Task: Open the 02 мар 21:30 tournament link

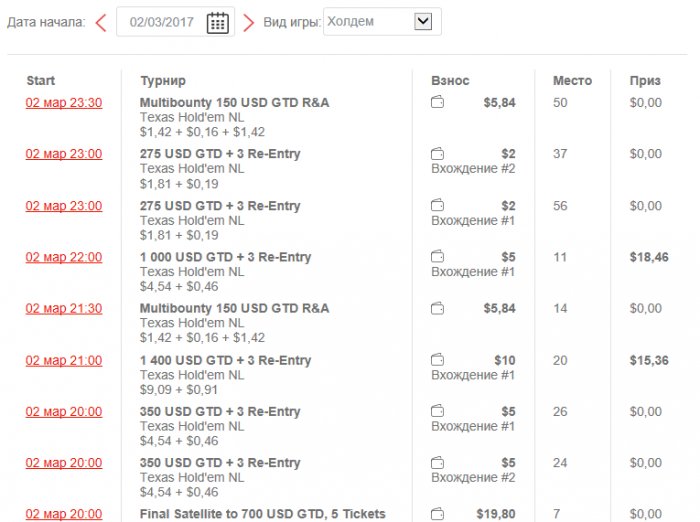Action: [x=63, y=309]
